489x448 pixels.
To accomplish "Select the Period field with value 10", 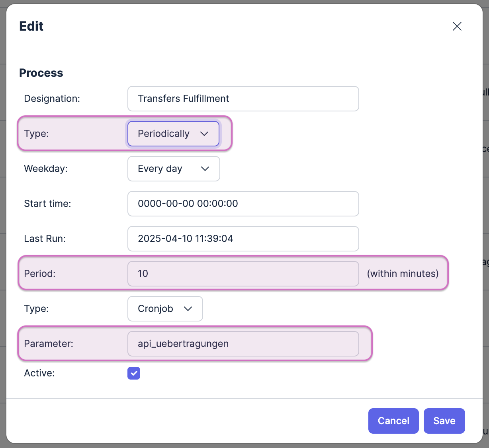I will point(243,274).
